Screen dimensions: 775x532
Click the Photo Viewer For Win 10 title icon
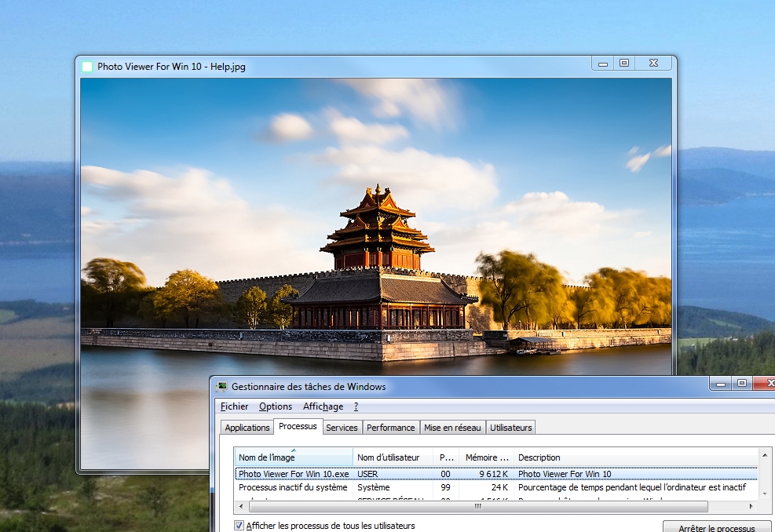[87, 66]
